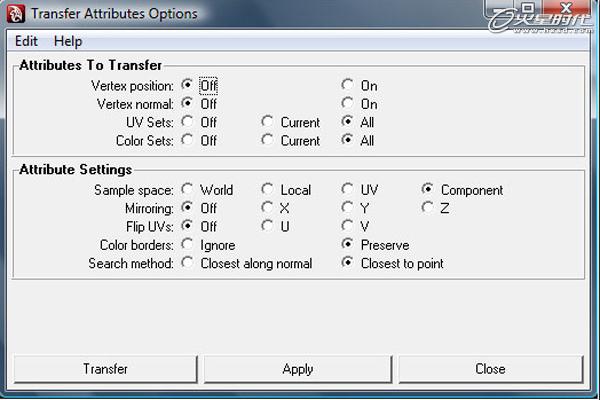600x400 pixels.
Task: Set Flip UVs to U
Action: coord(268,227)
